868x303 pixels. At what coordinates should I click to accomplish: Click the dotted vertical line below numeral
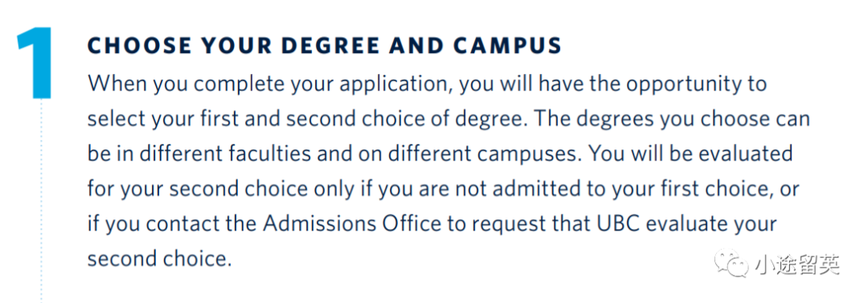tap(41, 201)
